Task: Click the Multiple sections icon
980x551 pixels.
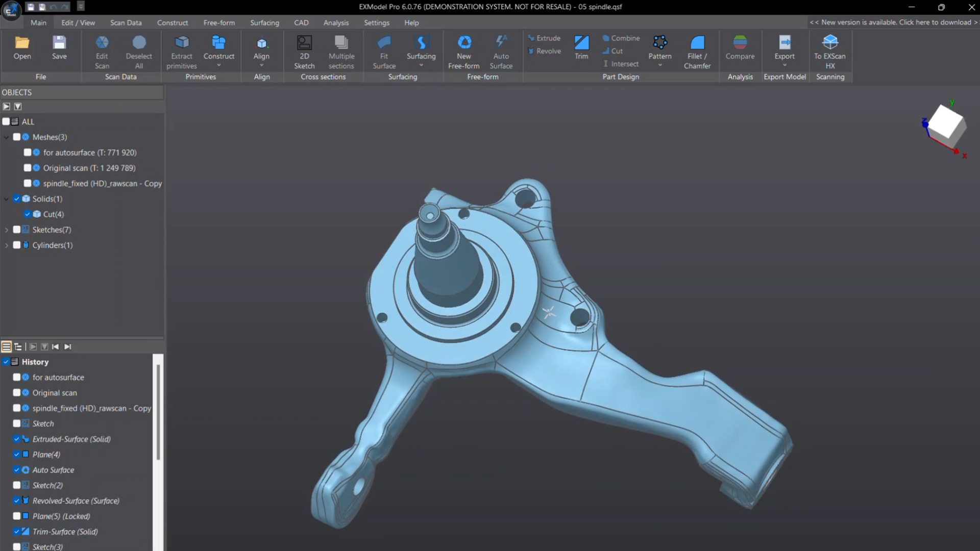Action: pyautogui.click(x=341, y=43)
